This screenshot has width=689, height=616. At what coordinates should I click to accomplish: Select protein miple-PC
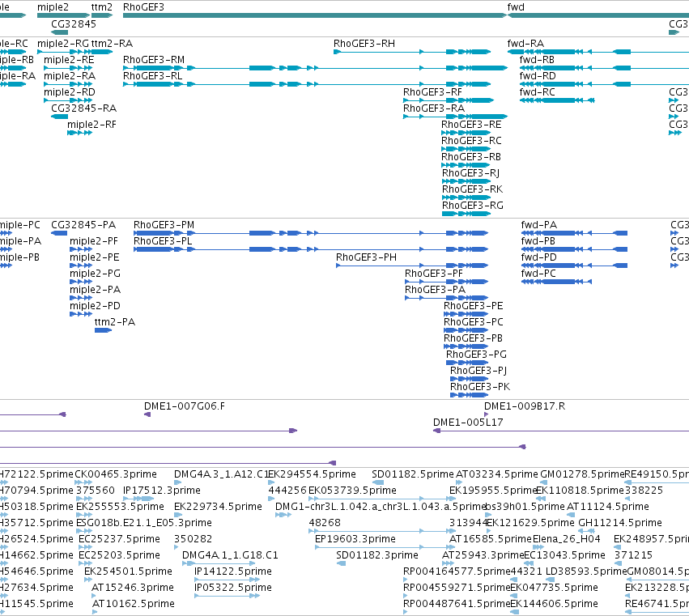pos(19,225)
